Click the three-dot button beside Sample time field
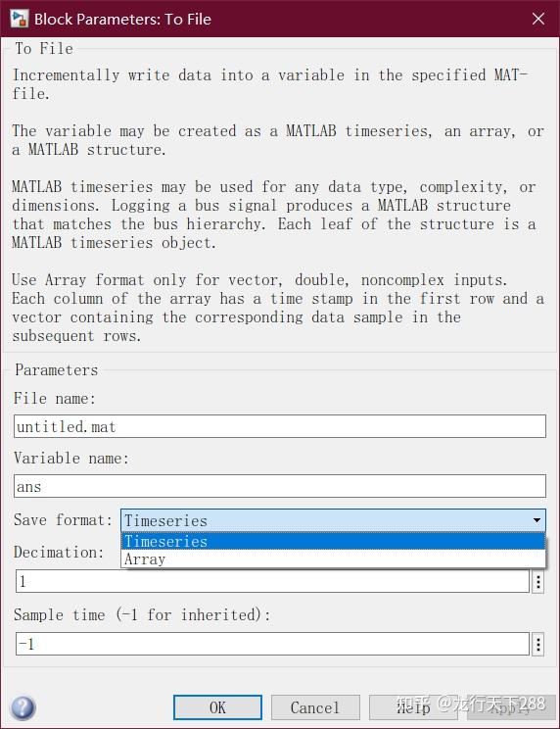Screen dimensions: 560x729 click(x=537, y=644)
